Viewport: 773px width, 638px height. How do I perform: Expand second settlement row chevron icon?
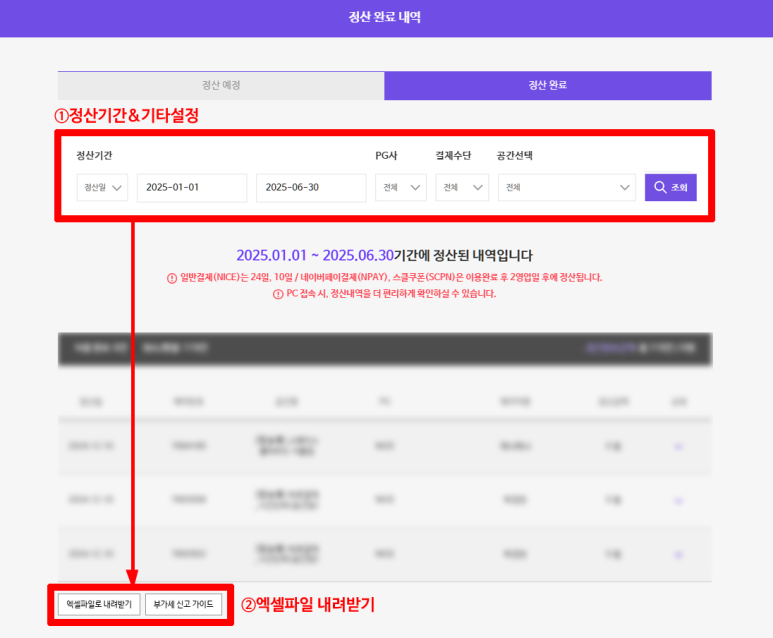[x=679, y=499]
